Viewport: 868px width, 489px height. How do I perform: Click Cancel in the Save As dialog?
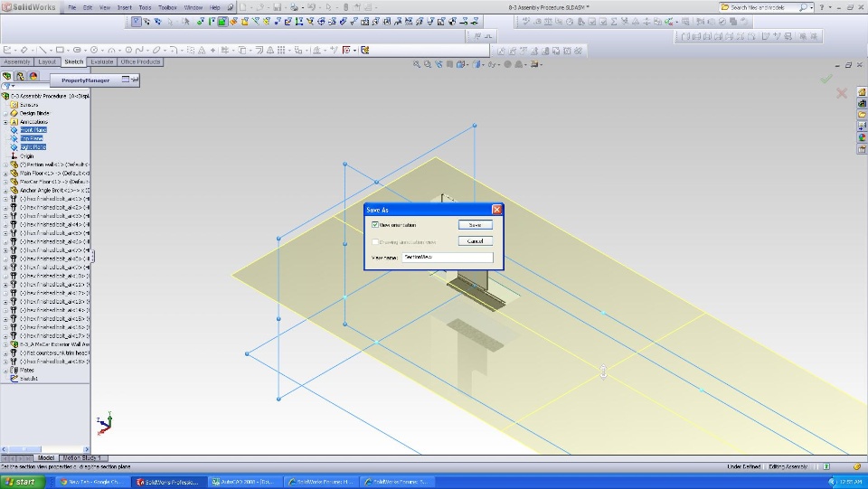(475, 241)
